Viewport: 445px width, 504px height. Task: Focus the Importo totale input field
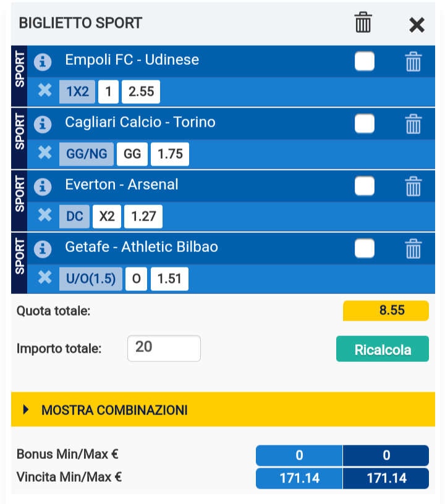coord(164,348)
